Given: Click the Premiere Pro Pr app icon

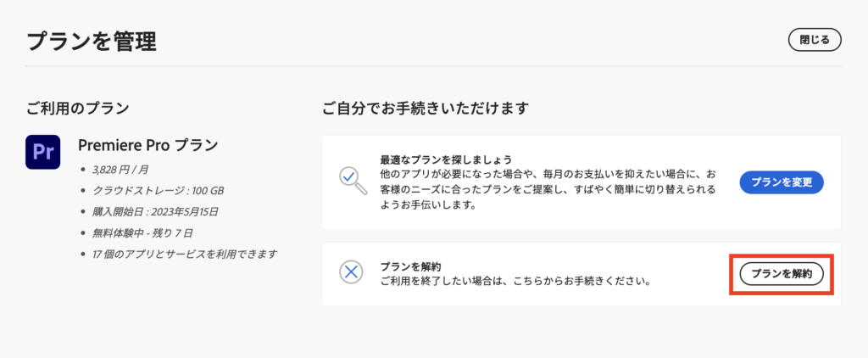Looking at the screenshot, I should coord(42,151).
